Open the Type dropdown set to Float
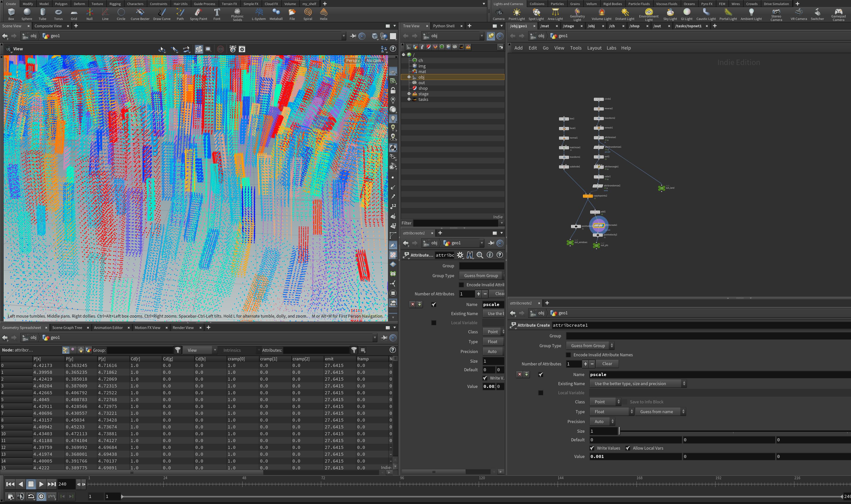 click(x=612, y=411)
